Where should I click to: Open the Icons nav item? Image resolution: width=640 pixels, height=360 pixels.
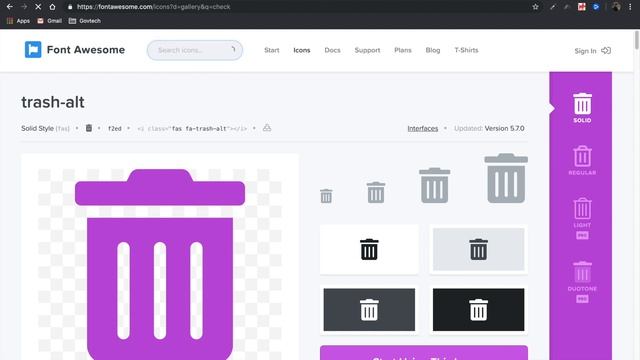pyautogui.click(x=302, y=50)
